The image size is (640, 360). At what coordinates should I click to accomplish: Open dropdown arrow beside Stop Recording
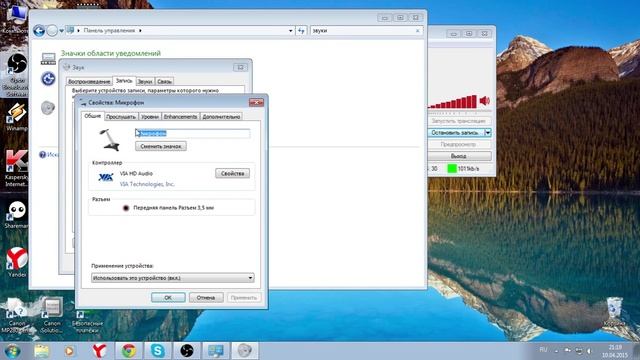(x=488, y=133)
